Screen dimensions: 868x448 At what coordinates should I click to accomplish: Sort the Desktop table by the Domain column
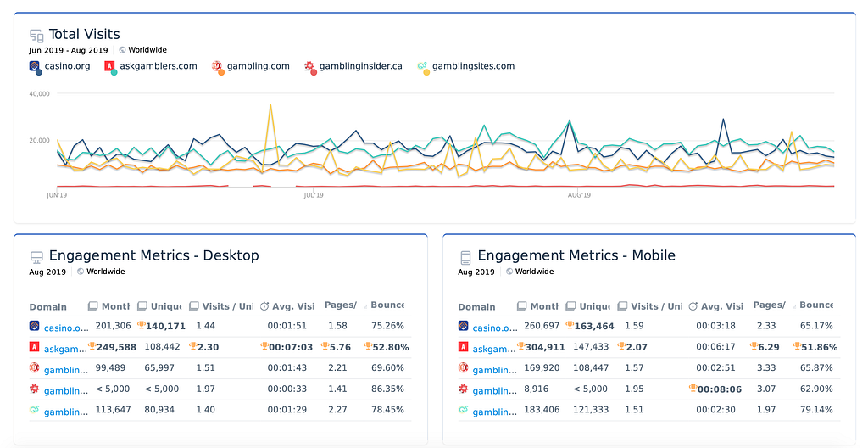[48, 306]
